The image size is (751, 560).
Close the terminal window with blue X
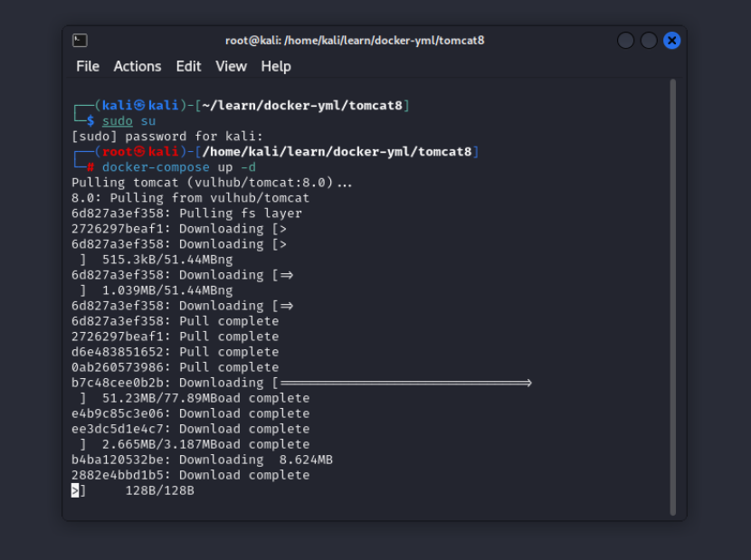coord(672,41)
